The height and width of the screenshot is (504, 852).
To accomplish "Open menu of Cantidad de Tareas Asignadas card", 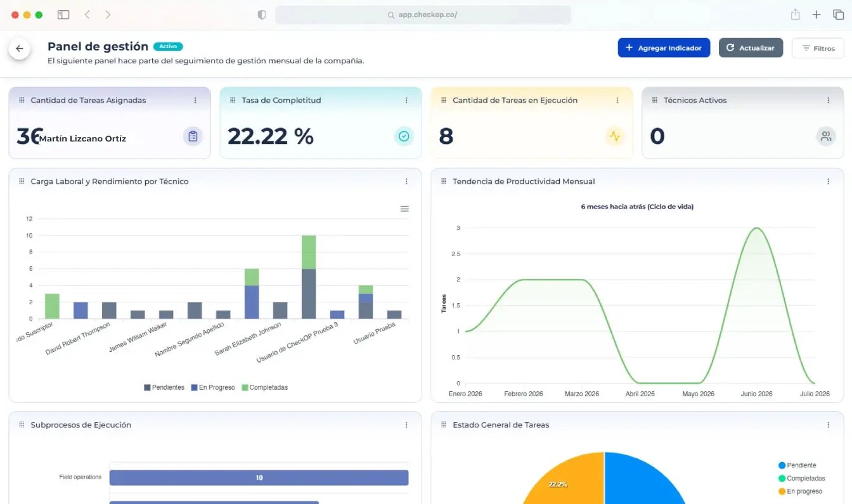I will coord(195,100).
